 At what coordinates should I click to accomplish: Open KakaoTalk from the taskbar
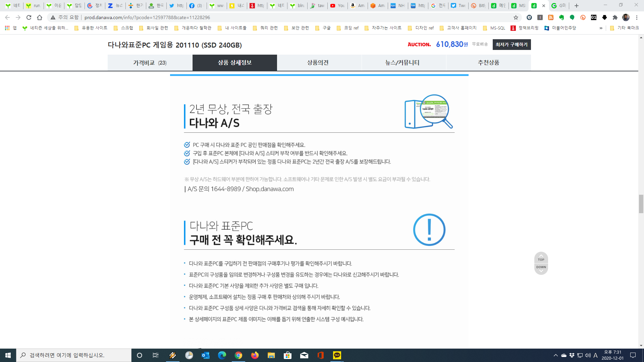[337, 355]
